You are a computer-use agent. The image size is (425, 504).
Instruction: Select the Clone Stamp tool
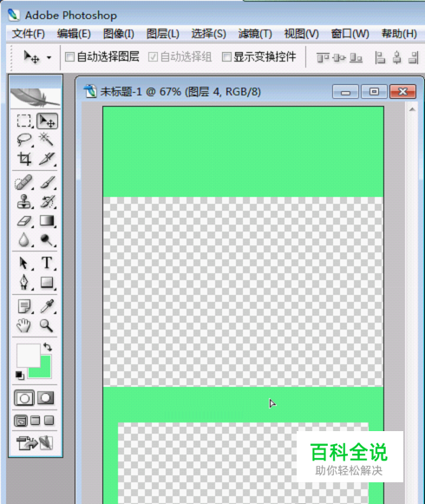coord(24,202)
